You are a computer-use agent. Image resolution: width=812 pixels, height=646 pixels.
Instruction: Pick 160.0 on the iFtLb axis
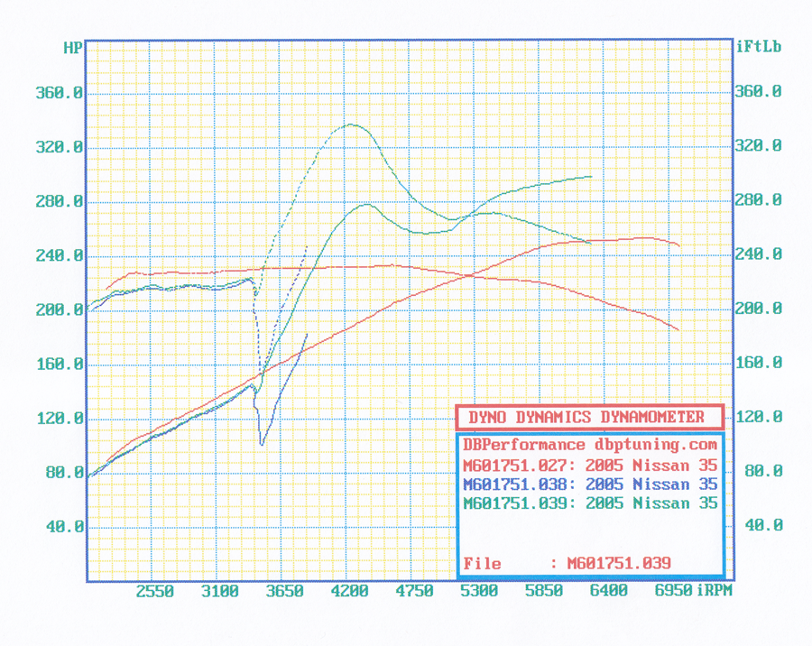pyautogui.click(x=759, y=363)
